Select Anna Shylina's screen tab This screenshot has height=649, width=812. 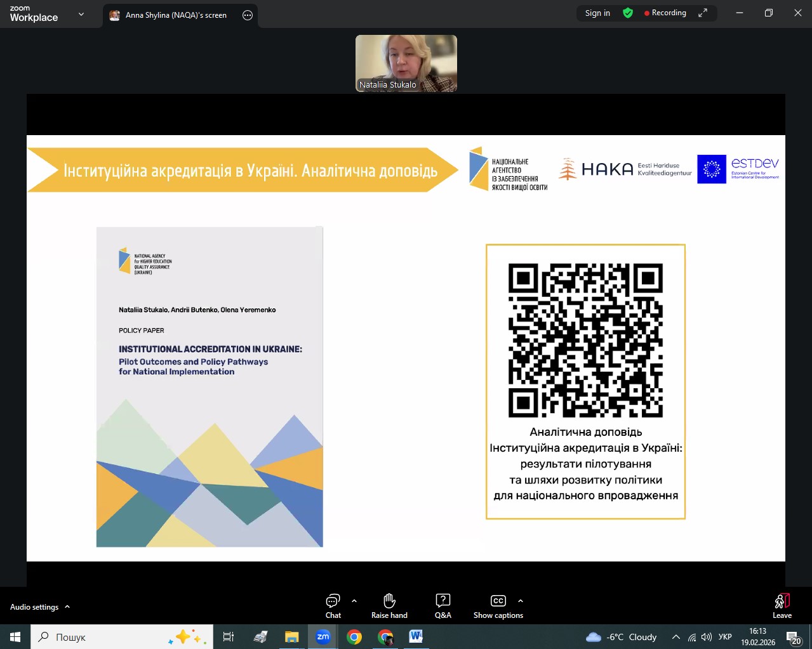pyautogui.click(x=175, y=15)
